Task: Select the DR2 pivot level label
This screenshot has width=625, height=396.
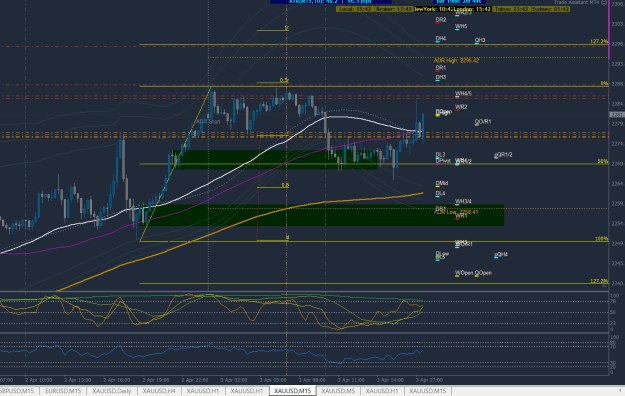Action: pyautogui.click(x=441, y=20)
